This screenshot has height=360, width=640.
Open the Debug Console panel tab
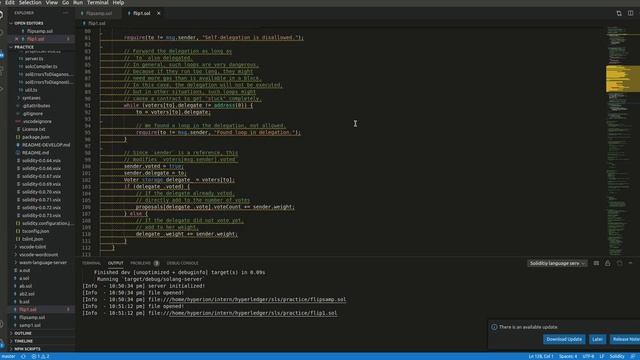(182, 263)
